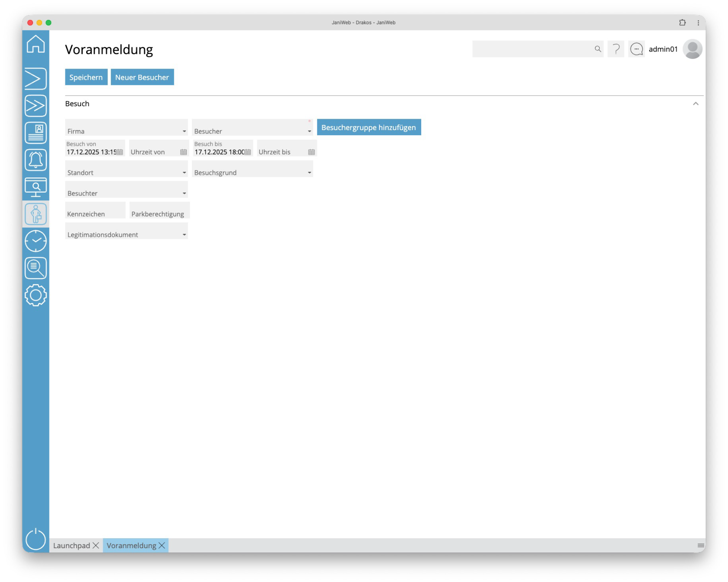
Task: Open the bell alarm icon in sidebar
Action: 36,160
